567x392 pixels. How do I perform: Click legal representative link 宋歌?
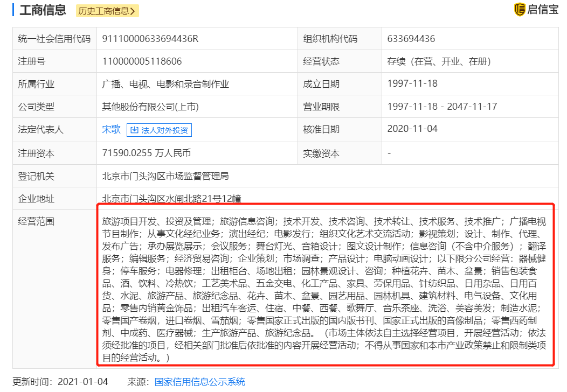(110, 129)
